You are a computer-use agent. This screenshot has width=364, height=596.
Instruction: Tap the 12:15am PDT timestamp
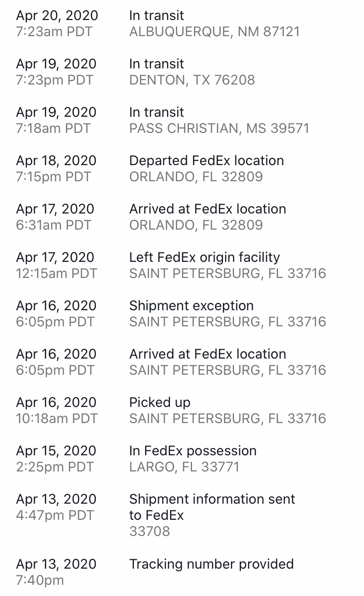coord(57,273)
